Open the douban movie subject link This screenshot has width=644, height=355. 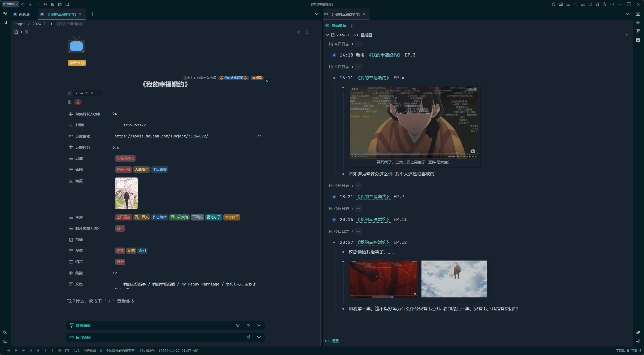[x=162, y=136]
